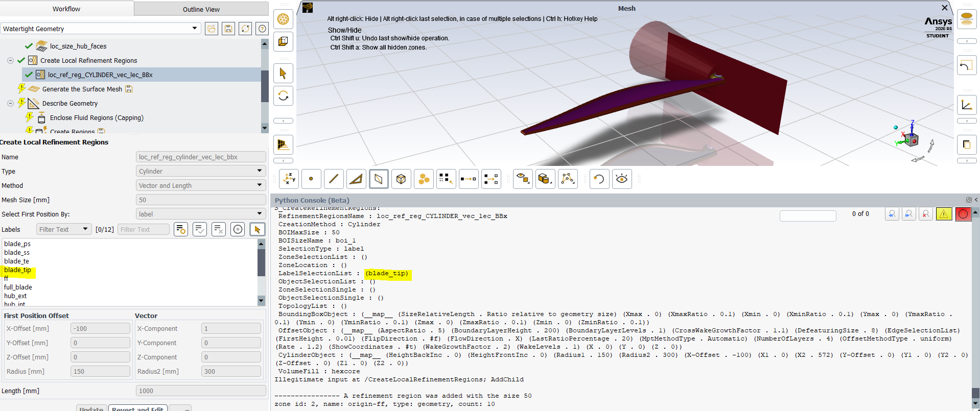Click the eye visibility icon in toolbar
The height and width of the screenshot is (411, 980).
622,179
